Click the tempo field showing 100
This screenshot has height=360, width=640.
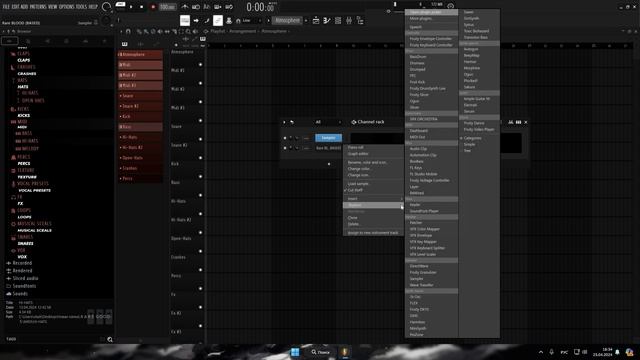[x=167, y=7]
